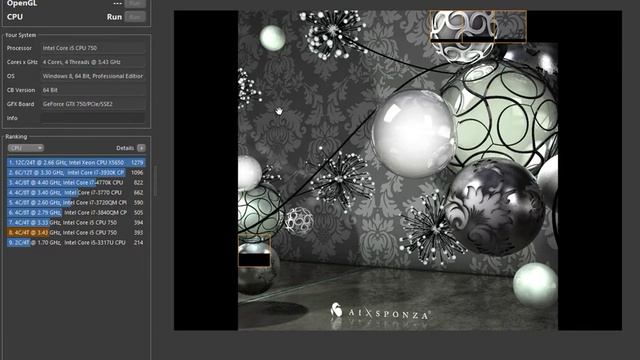640x360 pixels.
Task: Click the Details plus button in Ranking
Action: [141, 148]
